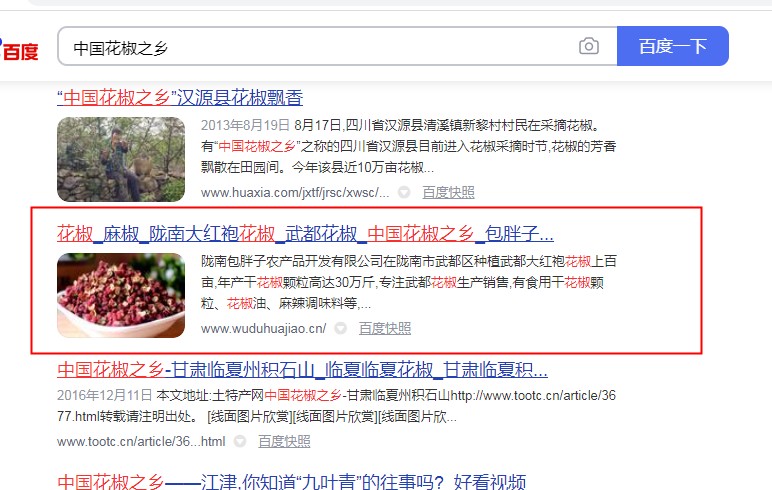Expand dropdown arrow next to www.huaxia.com URL
The width and height of the screenshot is (772, 490).
[x=404, y=192]
